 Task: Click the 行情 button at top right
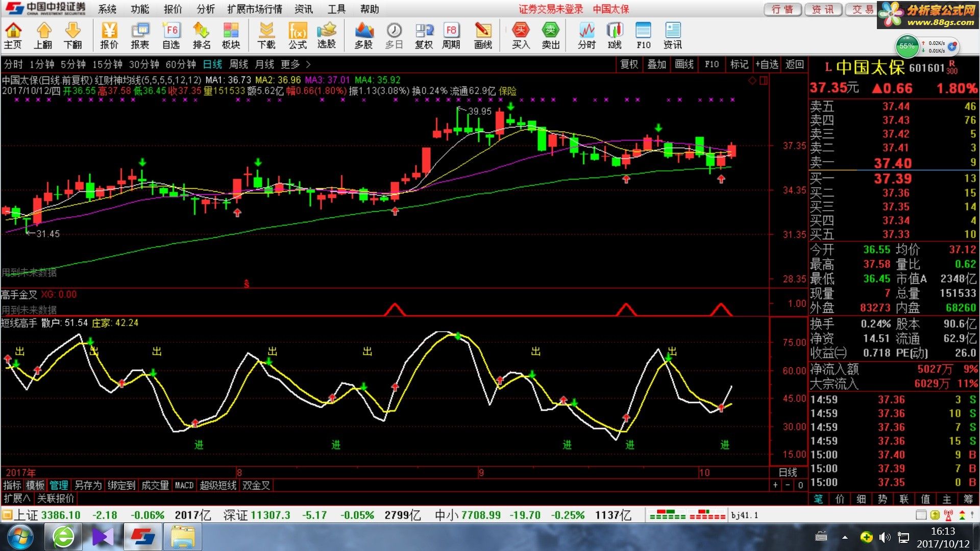[x=782, y=9]
